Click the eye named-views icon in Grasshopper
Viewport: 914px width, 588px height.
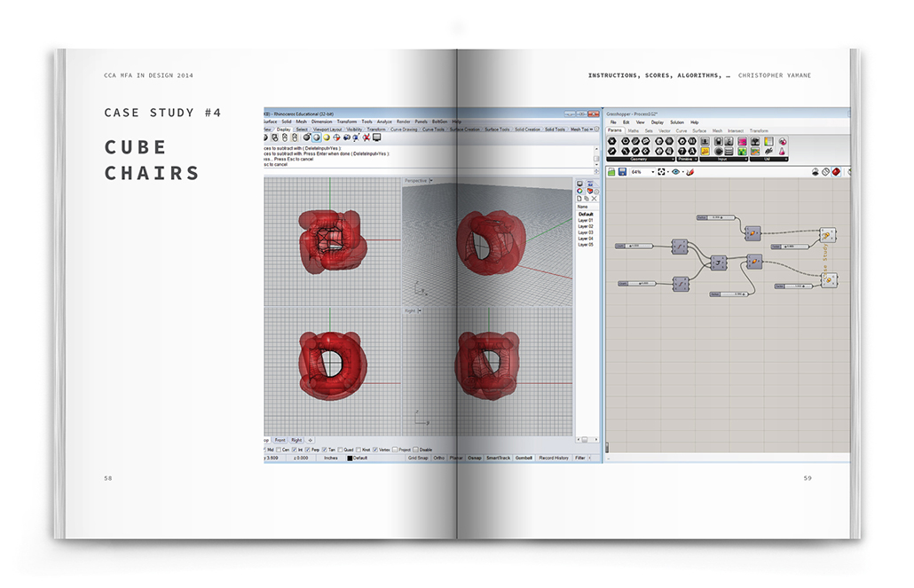pos(675,172)
